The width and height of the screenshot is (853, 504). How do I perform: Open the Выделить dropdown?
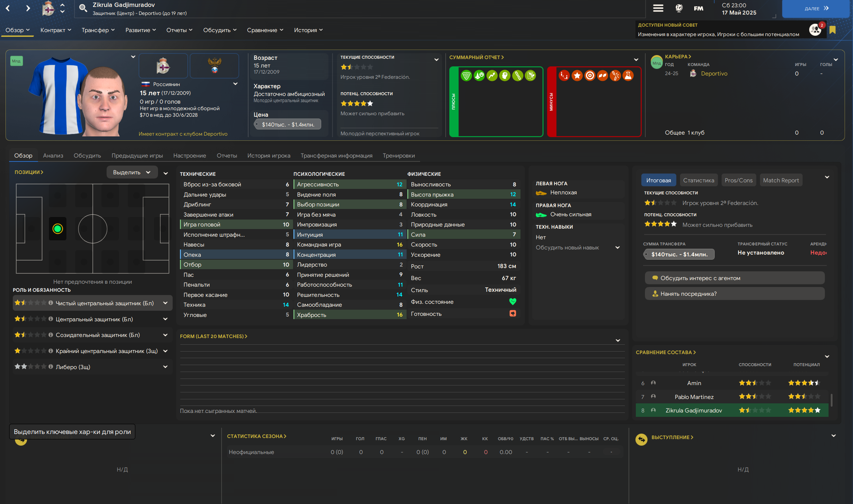tap(132, 172)
